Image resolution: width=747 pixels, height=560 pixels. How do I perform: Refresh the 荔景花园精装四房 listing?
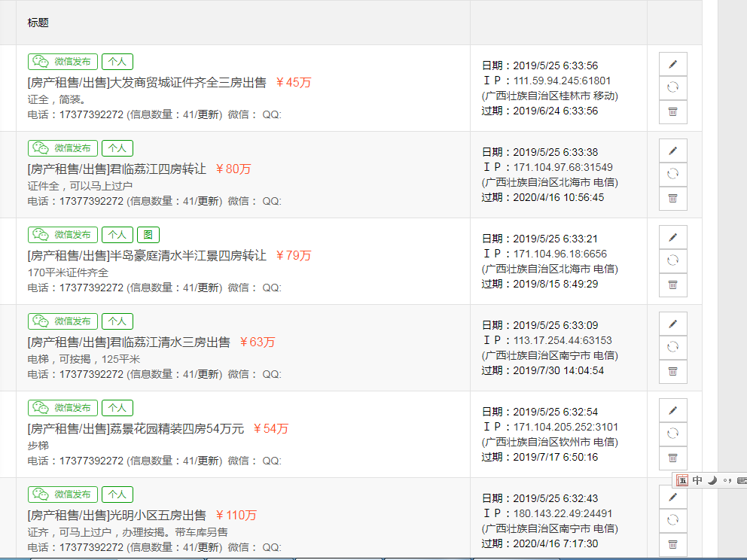(672, 434)
